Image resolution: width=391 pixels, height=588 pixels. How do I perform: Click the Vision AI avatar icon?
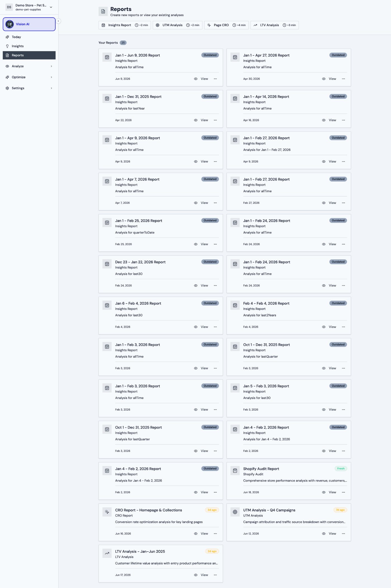[9, 24]
